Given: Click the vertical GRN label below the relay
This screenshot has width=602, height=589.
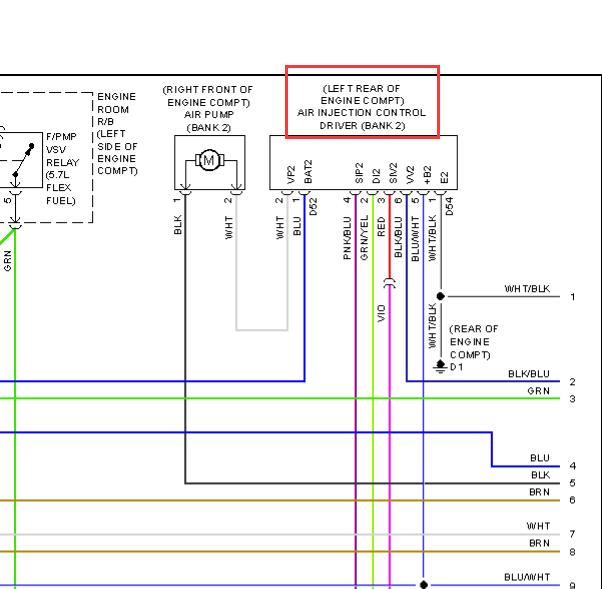Looking at the screenshot, I should tap(7, 261).
